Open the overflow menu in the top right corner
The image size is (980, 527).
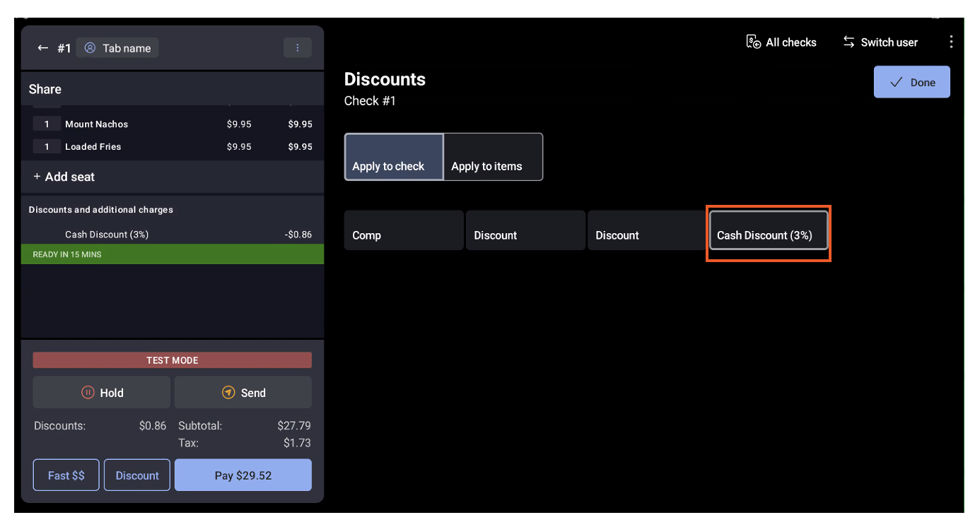pyautogui.click(x=951, y=42)
